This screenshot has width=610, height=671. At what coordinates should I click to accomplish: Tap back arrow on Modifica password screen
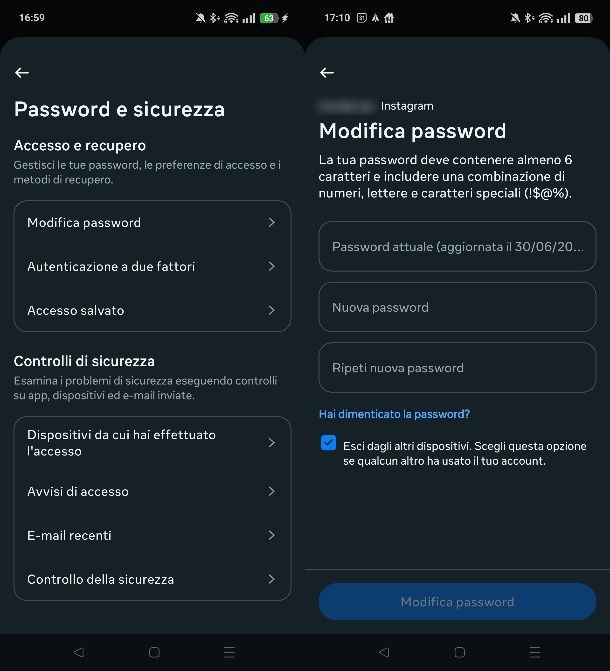tap(327, 73)
